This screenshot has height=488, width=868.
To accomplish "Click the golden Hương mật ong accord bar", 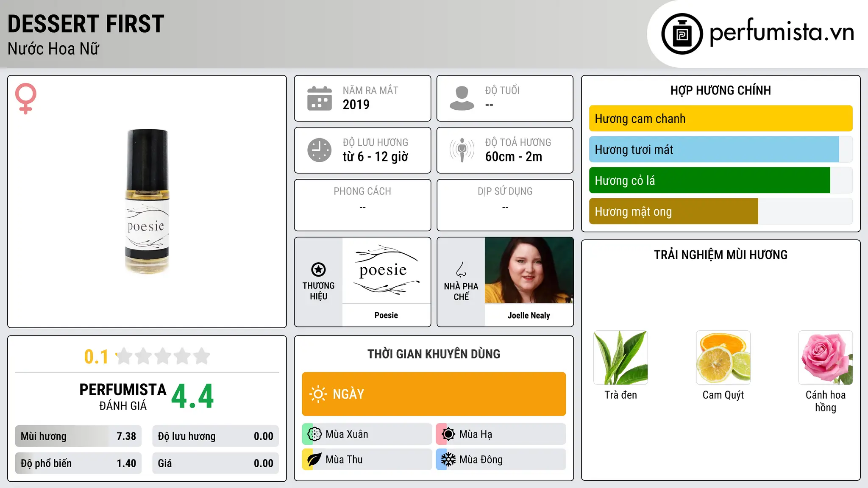I will (x=721, y=211).
